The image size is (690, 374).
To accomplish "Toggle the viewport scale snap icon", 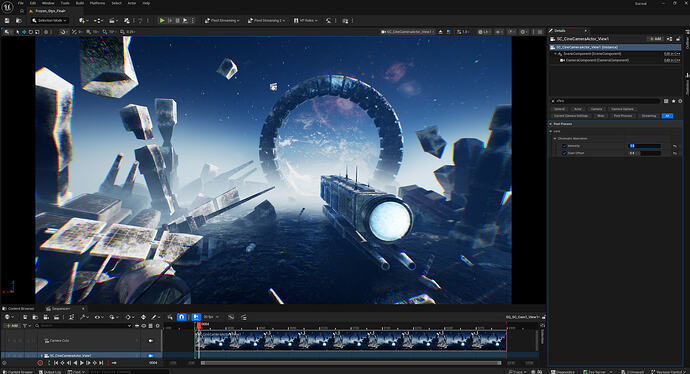I will (x=122, y=32).
